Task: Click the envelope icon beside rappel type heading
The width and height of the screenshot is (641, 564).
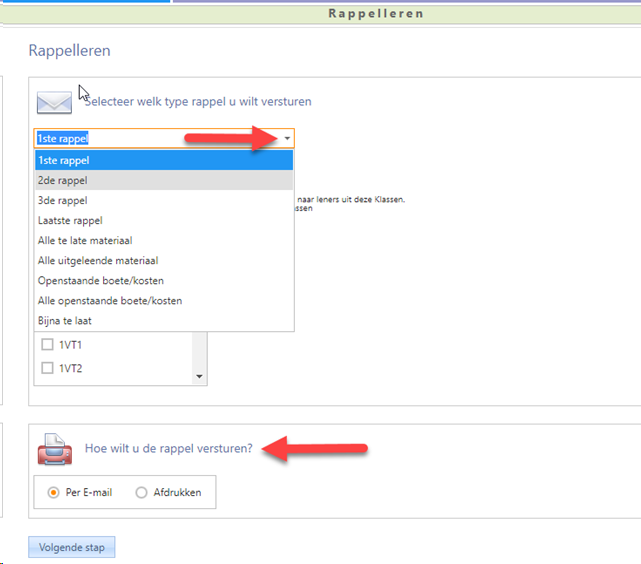Action: click(54, 102)
